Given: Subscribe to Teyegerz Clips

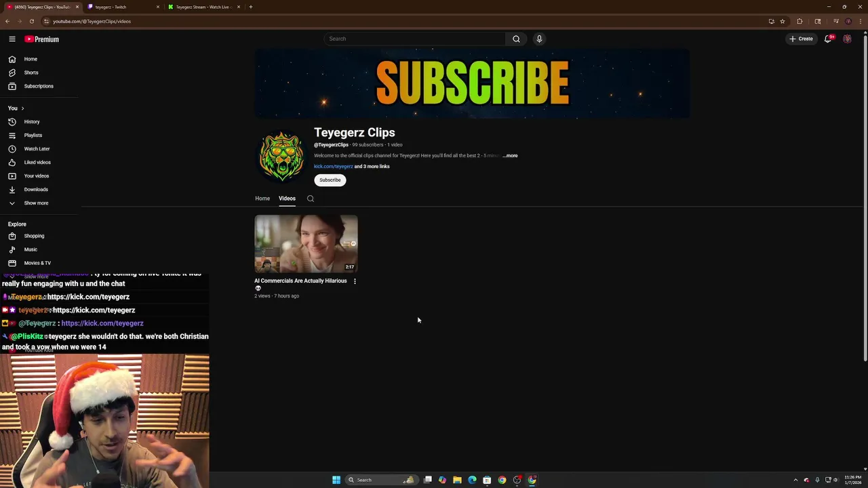Looking at the screenshot, I should [x=330, y=180].
